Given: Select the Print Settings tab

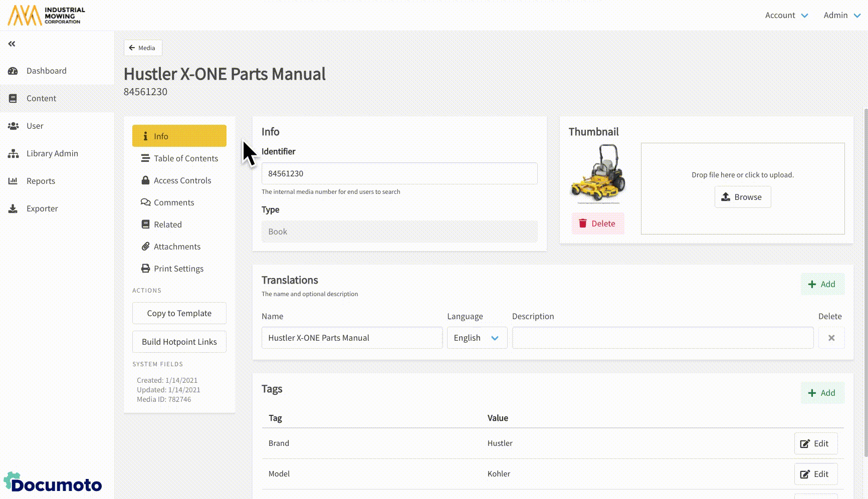Looking at the screenshot, I should coord(179,269).
